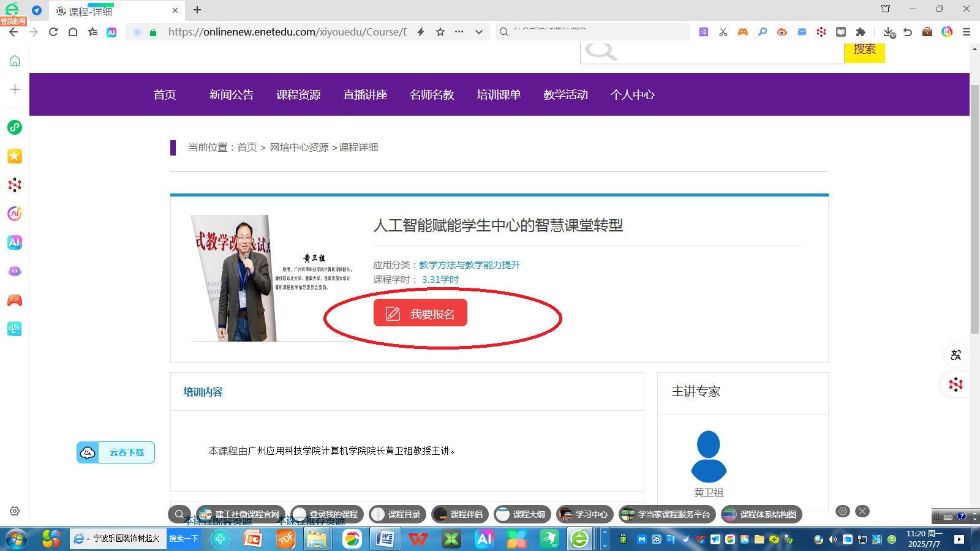This screenshot has height=551, width=980.
Task: Open the sidebar settings gear icon
Action: pos(15,511)
